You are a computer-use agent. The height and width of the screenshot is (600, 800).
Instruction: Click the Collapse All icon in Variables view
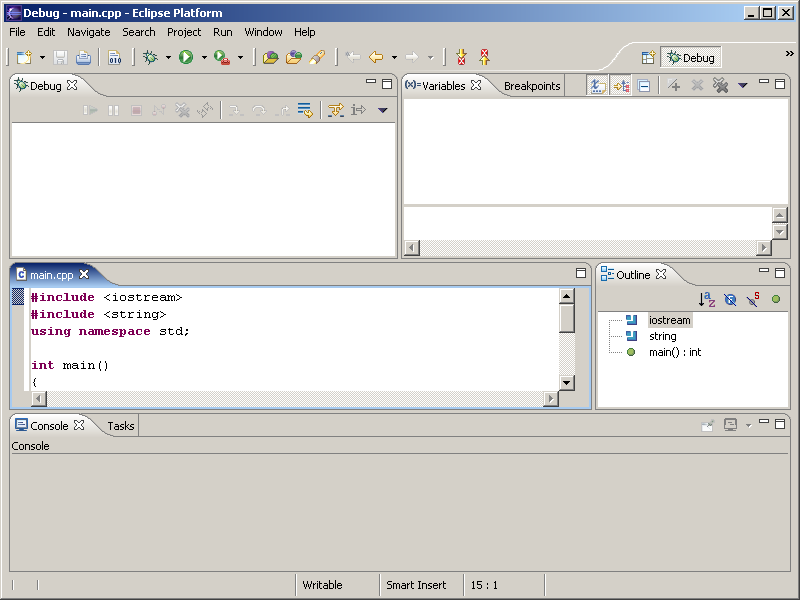pos(644,86)
